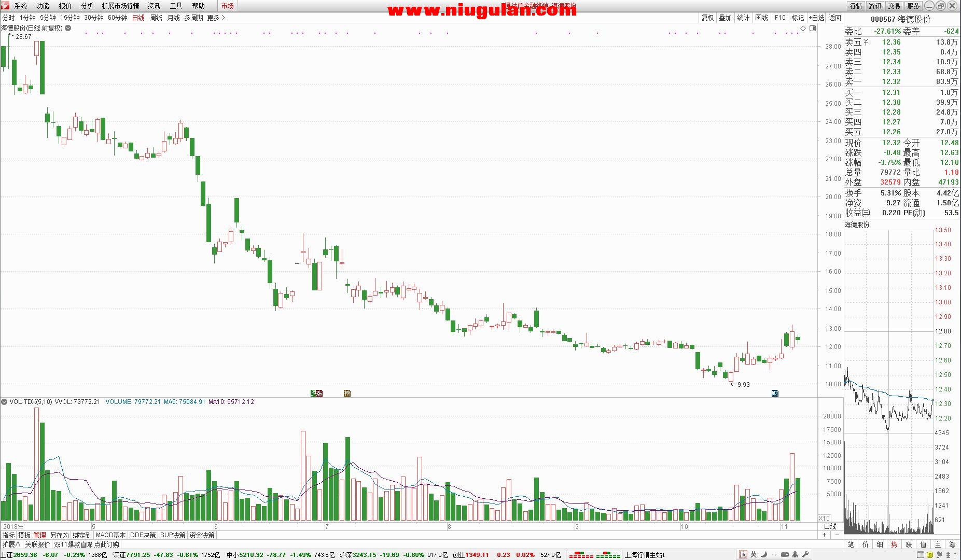
Task: Open the 报价 menu
Action: (x=65, y=6)
